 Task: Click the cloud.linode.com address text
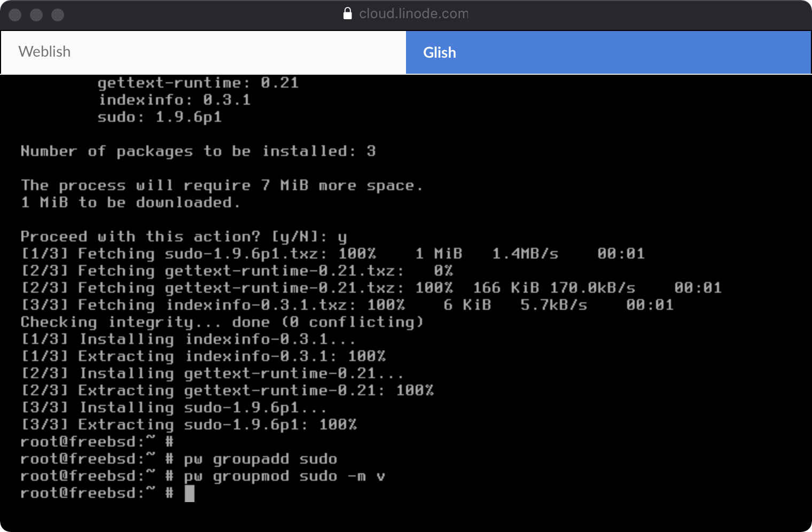click(x=413, y=13)
